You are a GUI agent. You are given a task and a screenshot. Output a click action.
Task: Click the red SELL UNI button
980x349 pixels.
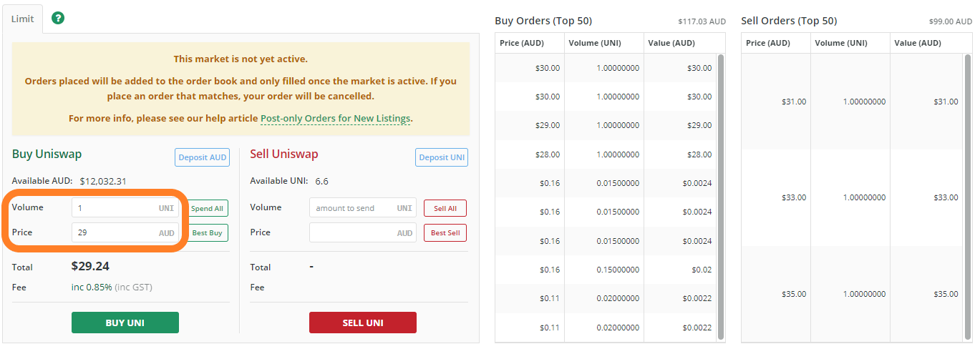(x=363, y=323)
